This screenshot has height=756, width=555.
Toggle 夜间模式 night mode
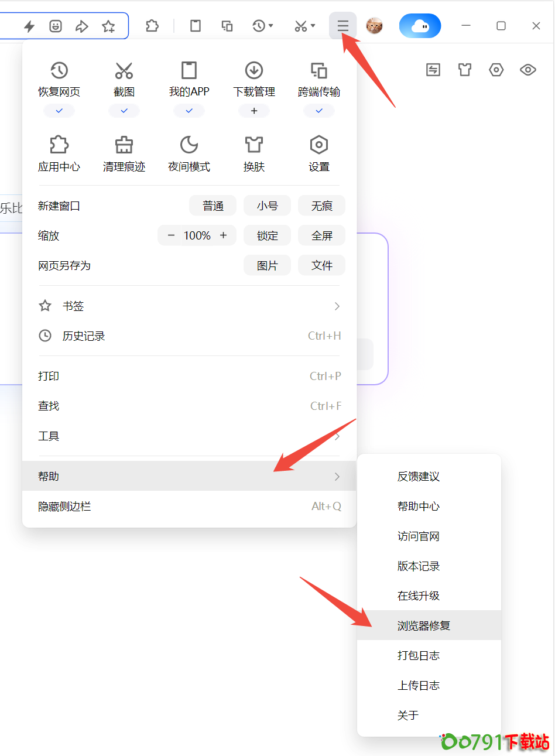189,145
